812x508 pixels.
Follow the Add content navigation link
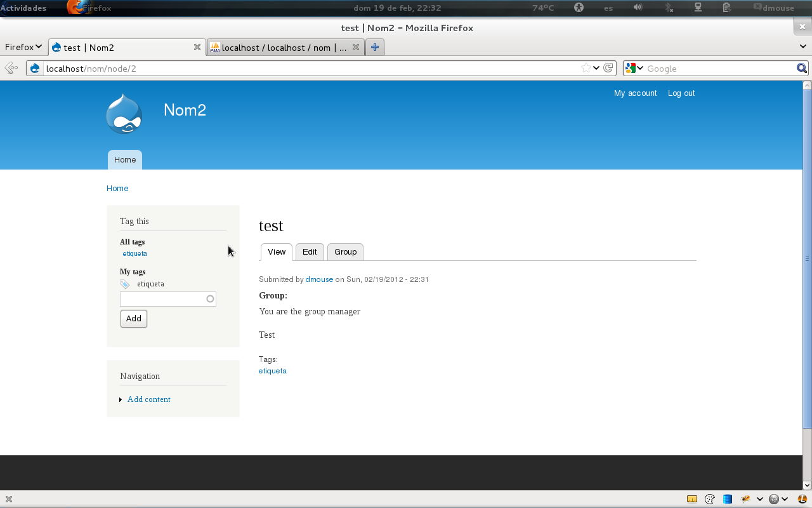pyautogui.click(x=148, y=399)
